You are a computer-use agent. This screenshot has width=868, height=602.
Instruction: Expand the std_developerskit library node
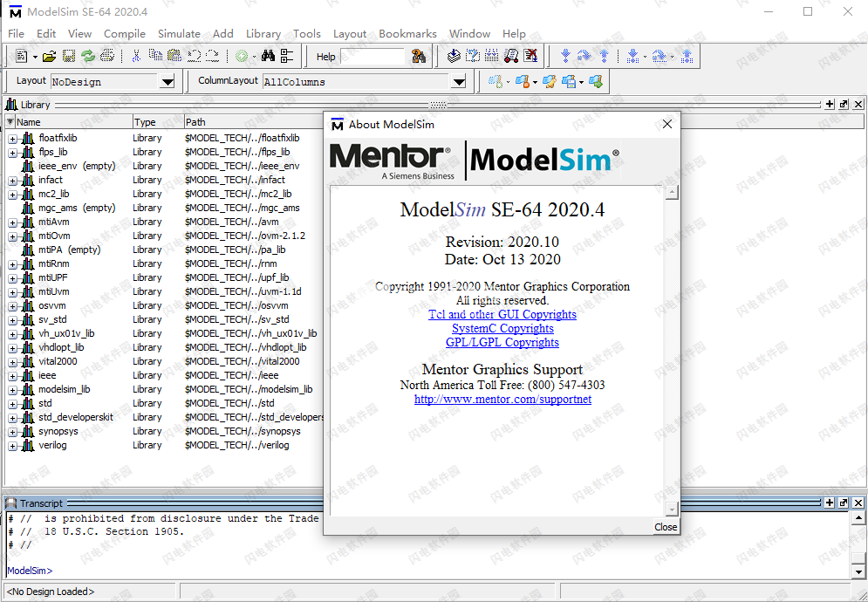click(13, 418)
